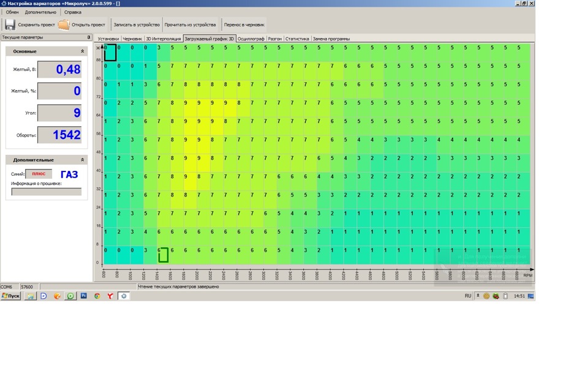Select the Загружаемый график 3D tab
Viewport: 588px width, 390px height.
(x=209, y=39)
